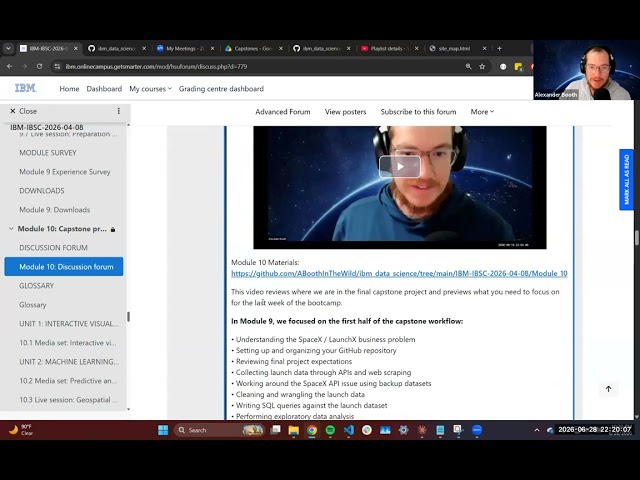Screen dimensions: 640x480
Task: Open View posters tab
Action: click(x=345, y=112)
